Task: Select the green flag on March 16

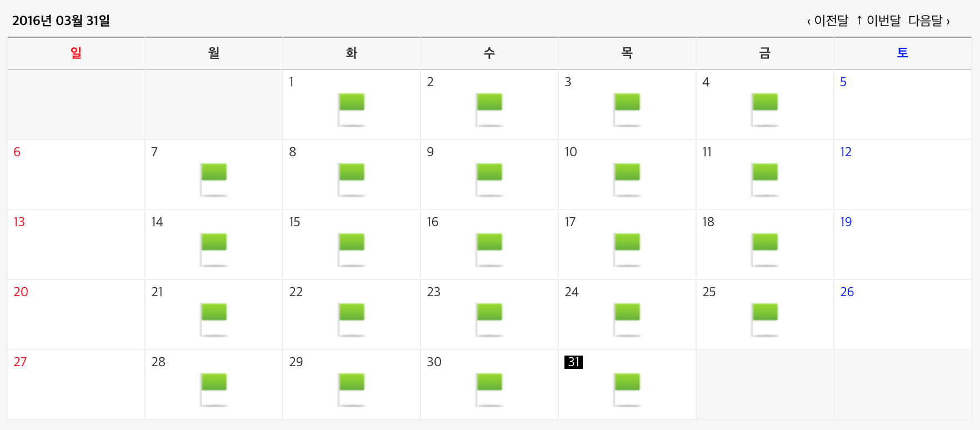Action: [x=489, y=249]
